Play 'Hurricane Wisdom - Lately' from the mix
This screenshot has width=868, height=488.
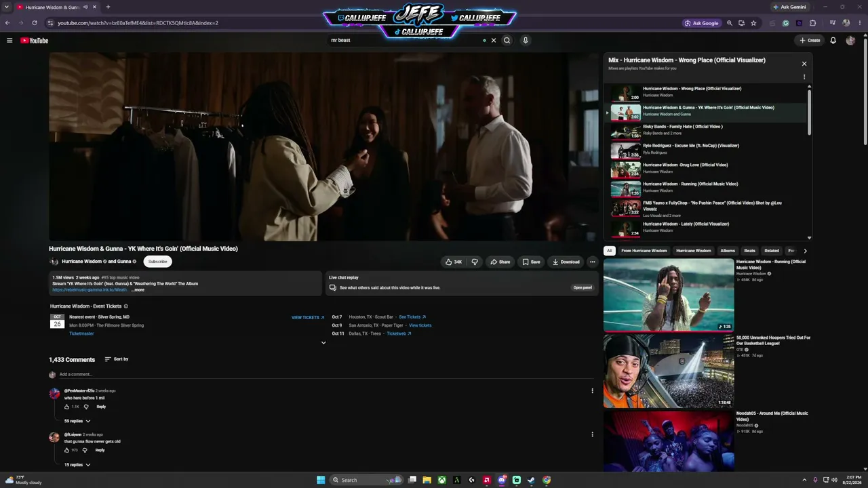tap(705, 228)
